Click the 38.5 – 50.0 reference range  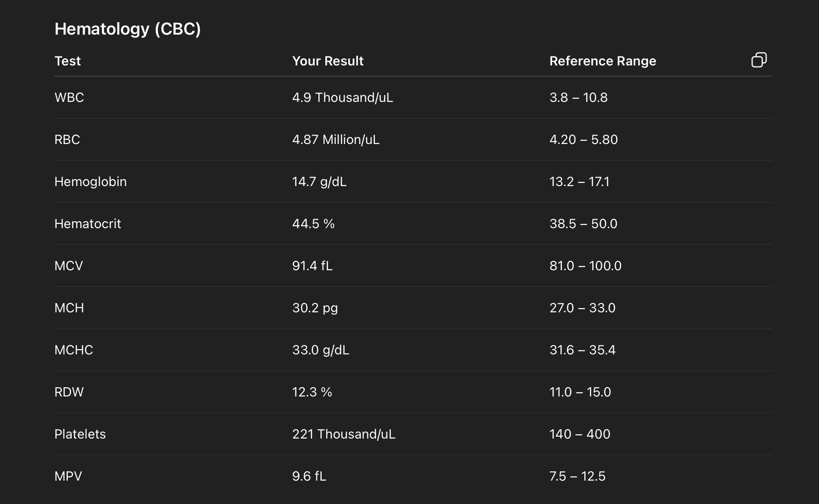[583, 223]
